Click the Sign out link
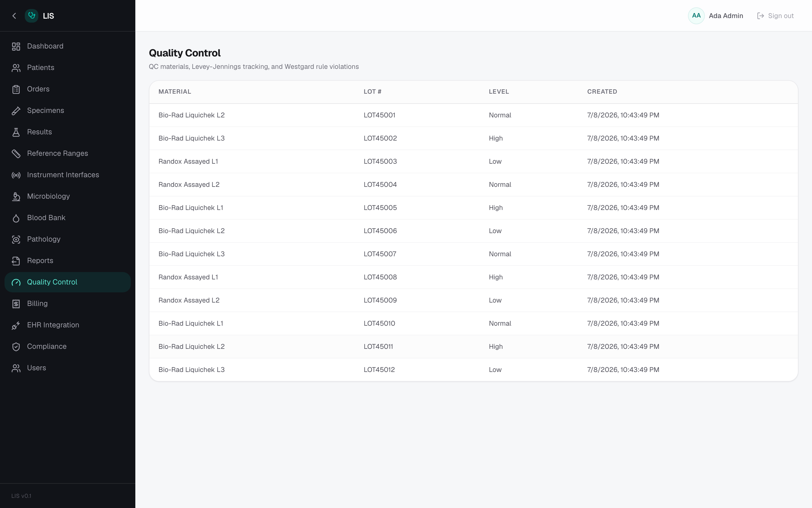The width and height of the screenshot is (812, 508). [x=775, y=16]
